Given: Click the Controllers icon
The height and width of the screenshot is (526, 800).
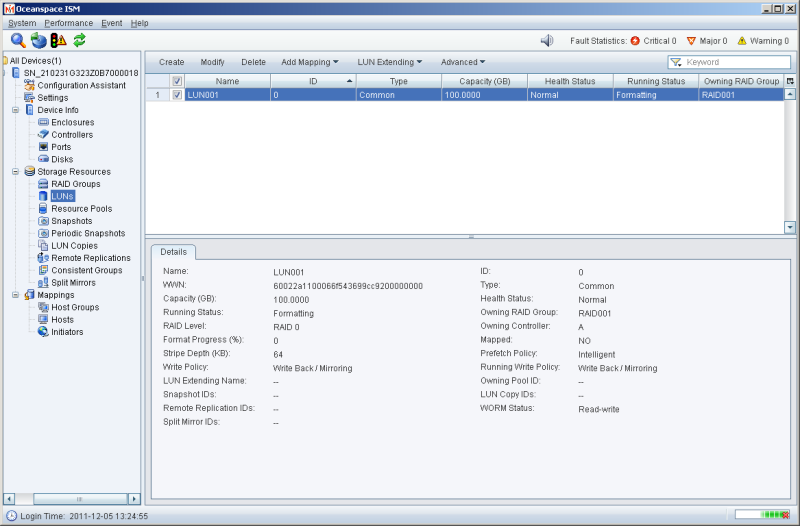Looking at the screenshot, I should (43, 135).
